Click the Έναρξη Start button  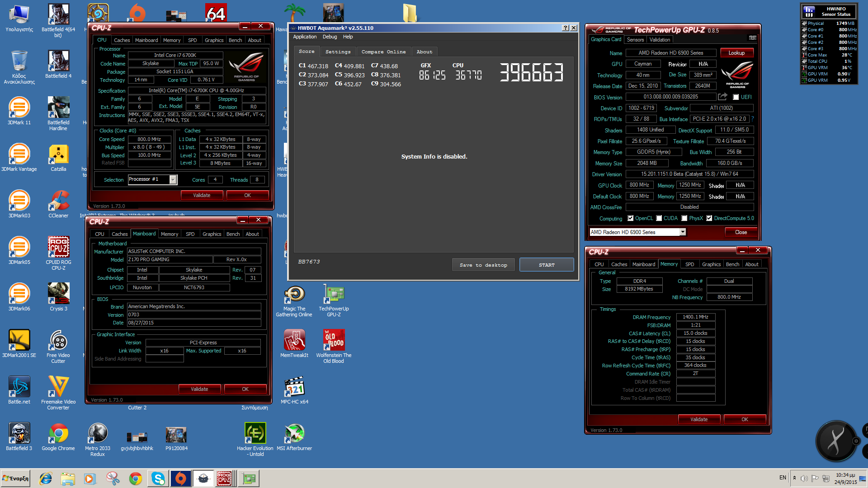tap(16, 479)
